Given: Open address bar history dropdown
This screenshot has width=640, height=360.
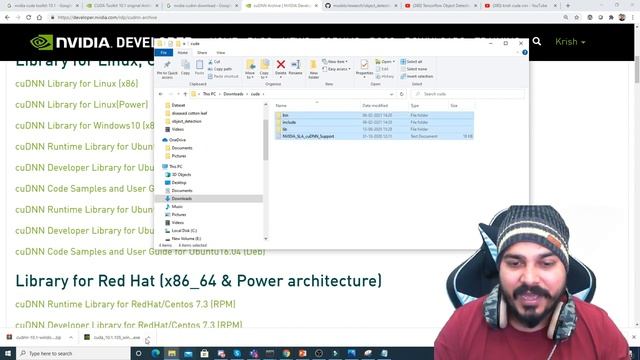Looking at the screenshot, I should (391, 94).
